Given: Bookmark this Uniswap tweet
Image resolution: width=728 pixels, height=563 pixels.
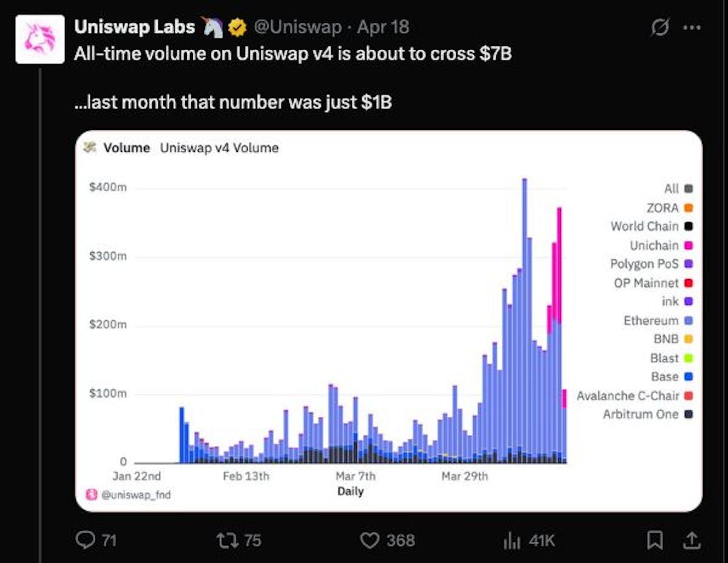Looking at the screenshot, I should point(655,540).
